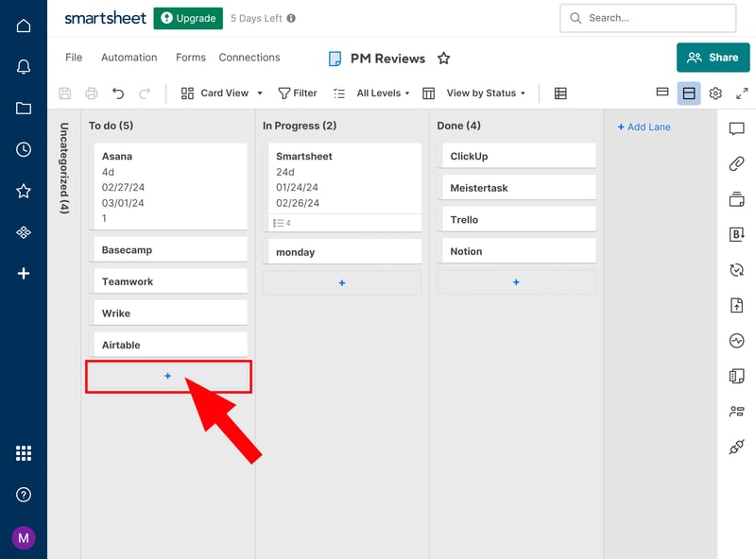Open the All Levels dropdown
The image size is (756, 559).
point(383,93)
